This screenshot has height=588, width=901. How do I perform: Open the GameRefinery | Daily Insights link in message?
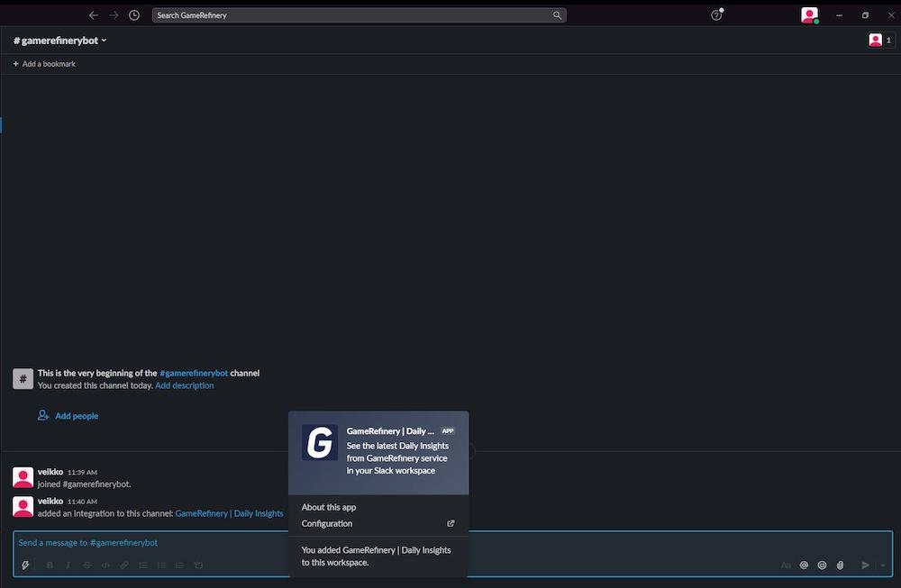pyautogui.click(x=229, y=513)
